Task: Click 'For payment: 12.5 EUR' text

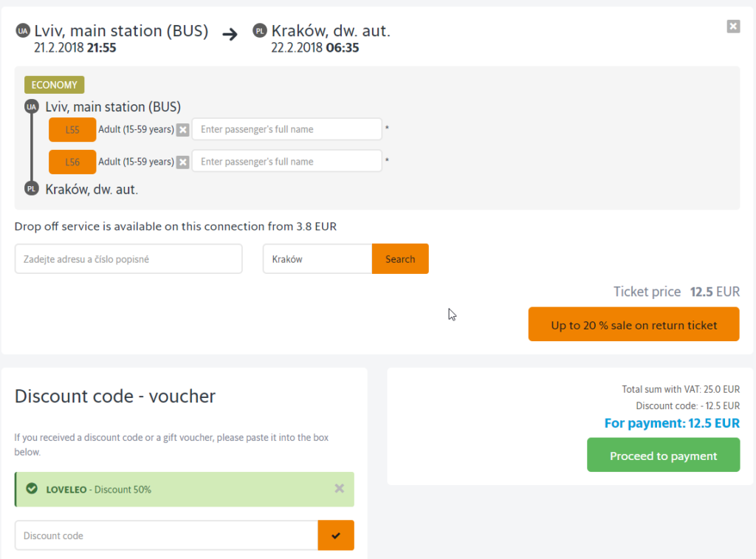Action: tap(672, 423)
